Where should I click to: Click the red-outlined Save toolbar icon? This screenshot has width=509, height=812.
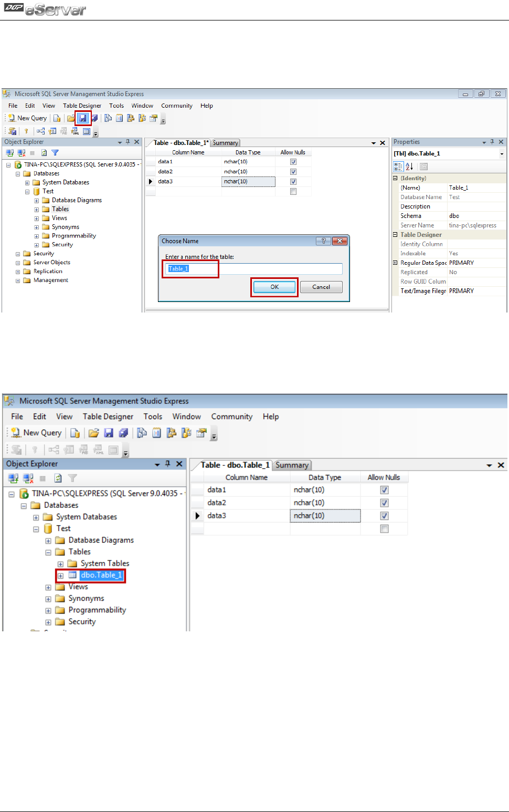[83, 118]
